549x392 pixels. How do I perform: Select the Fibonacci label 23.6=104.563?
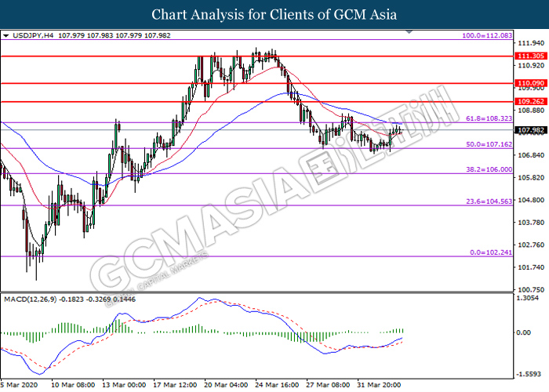click(x=489, y=201)
